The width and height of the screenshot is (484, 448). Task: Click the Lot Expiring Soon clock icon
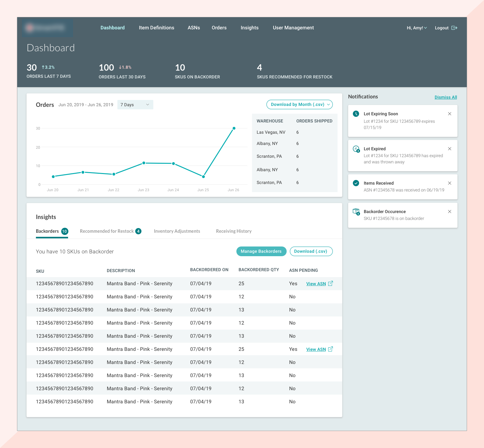coord(356,114)
